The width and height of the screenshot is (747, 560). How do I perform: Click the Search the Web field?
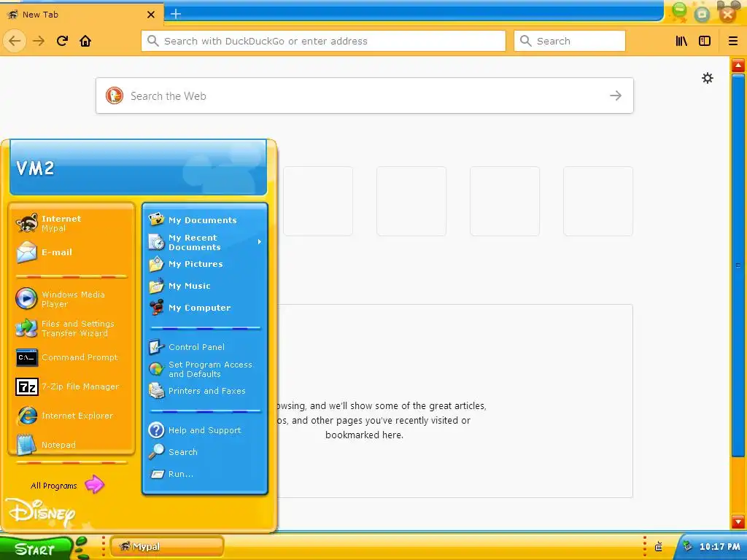365,96
